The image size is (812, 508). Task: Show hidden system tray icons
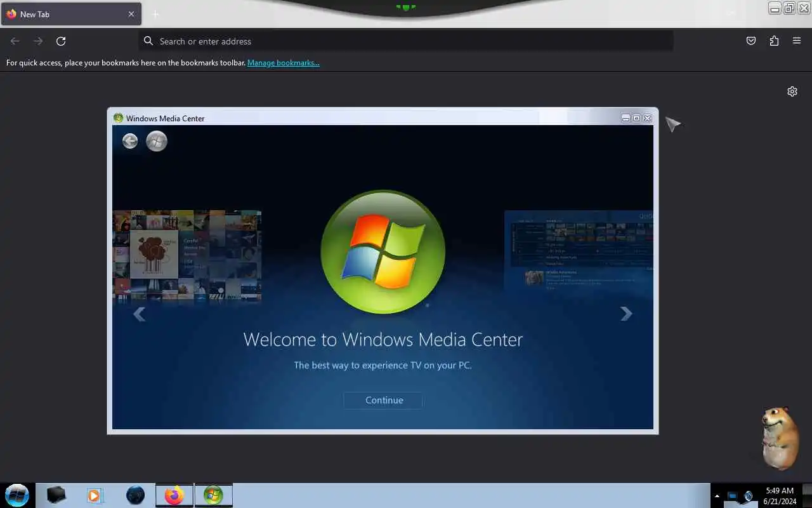717,496
